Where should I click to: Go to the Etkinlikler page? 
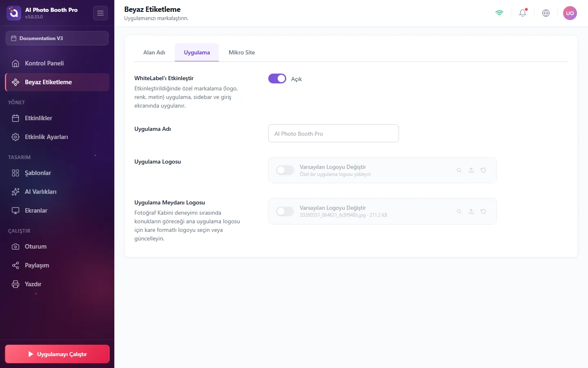(x=57, y=118)
